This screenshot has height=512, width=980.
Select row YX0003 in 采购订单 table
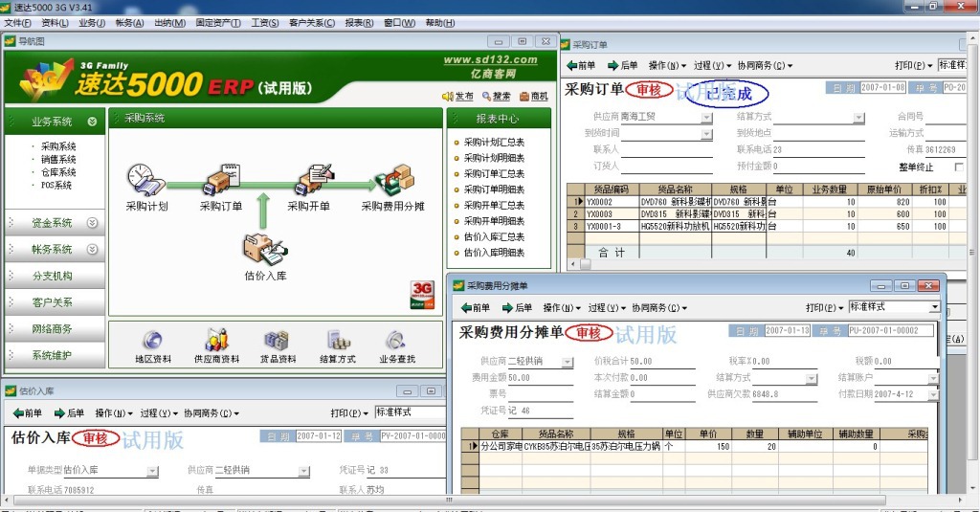767,213
